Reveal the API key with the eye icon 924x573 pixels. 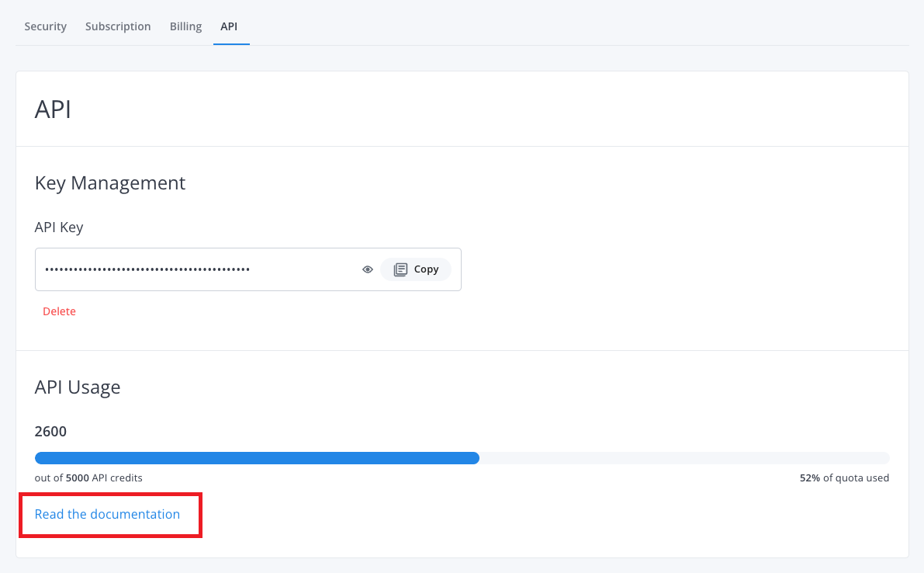coord(368,269)
